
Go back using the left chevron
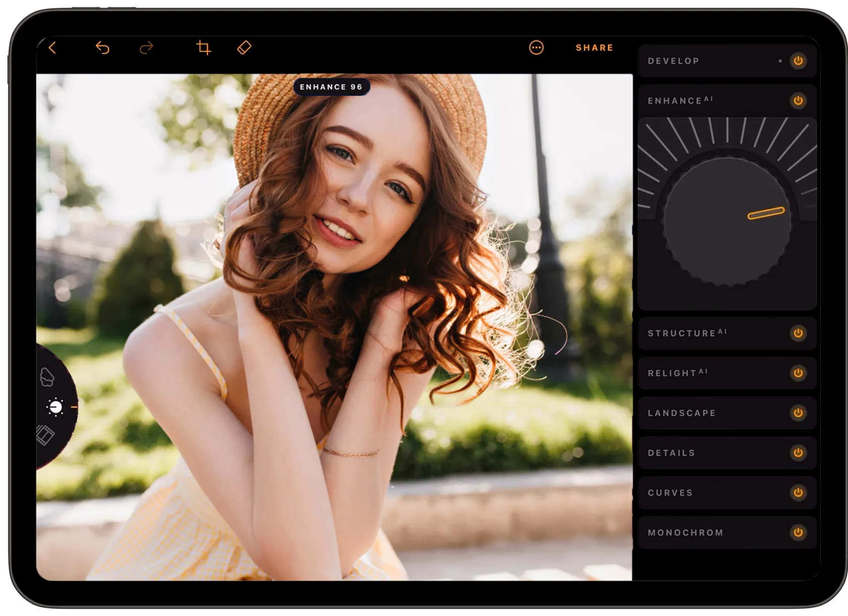click(52, 48)
